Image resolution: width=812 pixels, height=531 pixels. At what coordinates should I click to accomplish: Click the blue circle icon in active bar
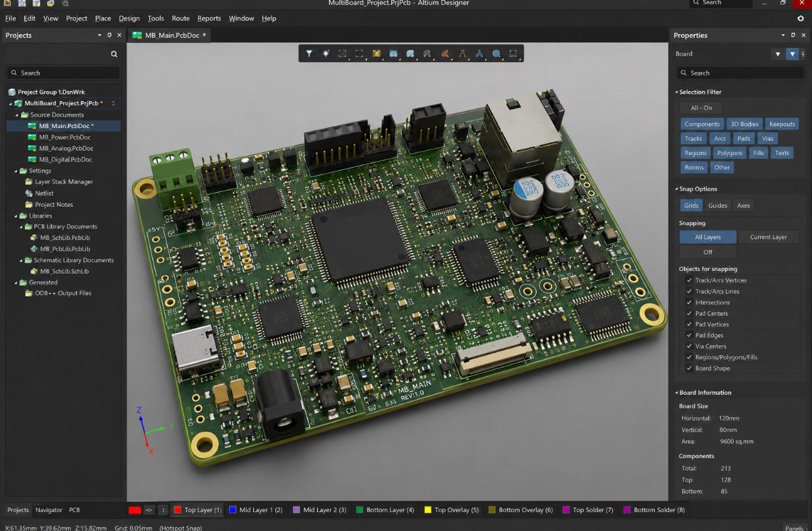[x=496, y=54]
